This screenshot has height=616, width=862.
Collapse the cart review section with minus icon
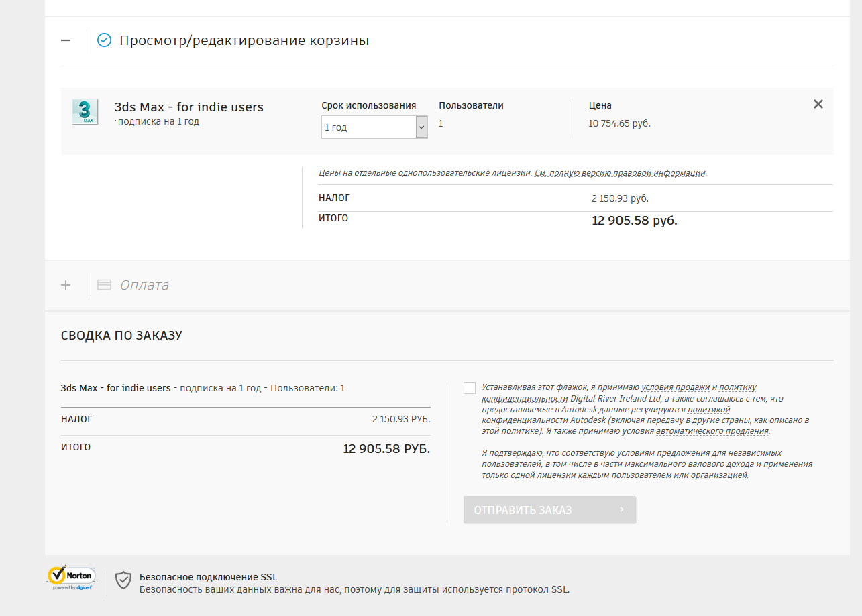pyautogui.click(x=66, y=40)
